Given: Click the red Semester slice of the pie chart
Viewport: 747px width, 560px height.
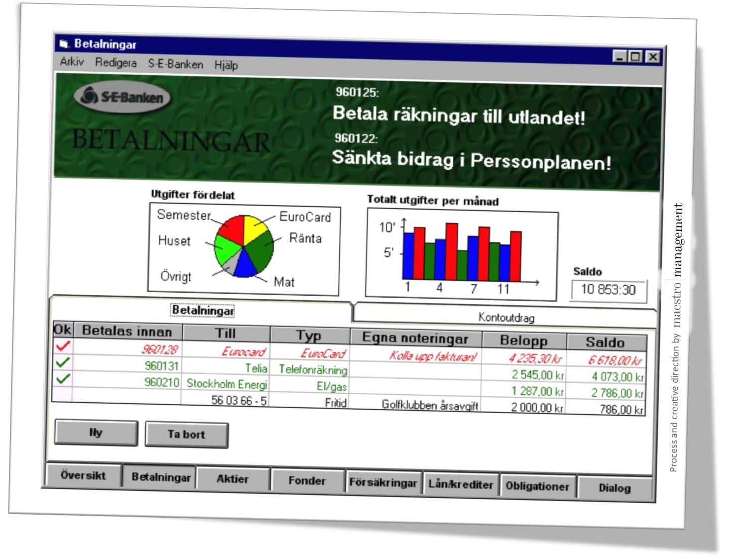Looking at the screenshot, I should 232,228.
